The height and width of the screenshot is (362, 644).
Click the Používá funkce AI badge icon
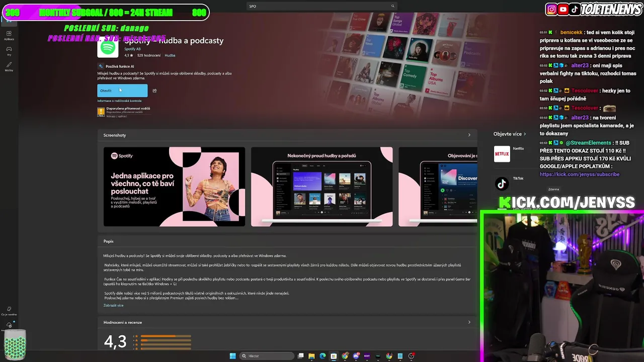tap(101, 66)
